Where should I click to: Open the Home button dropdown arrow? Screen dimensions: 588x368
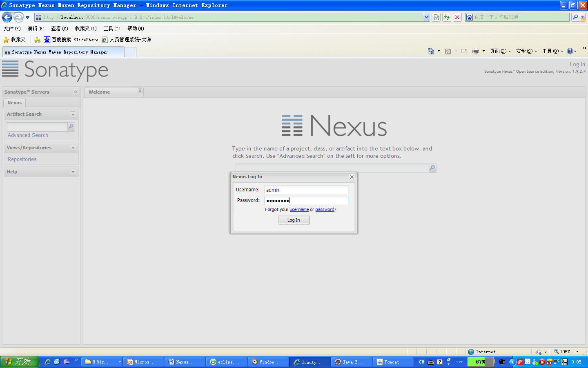pyautogui.click(x=439, y=51)
